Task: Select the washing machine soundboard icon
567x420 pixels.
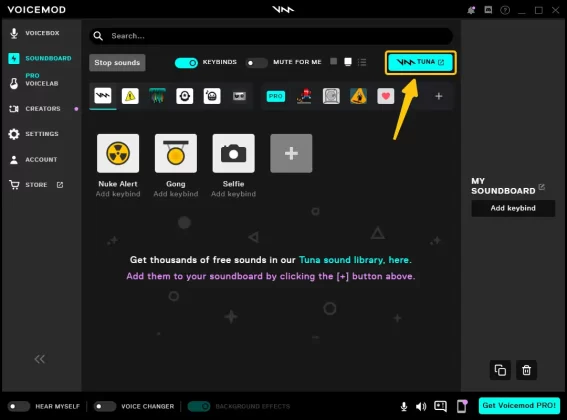Action: pos(331,96)
